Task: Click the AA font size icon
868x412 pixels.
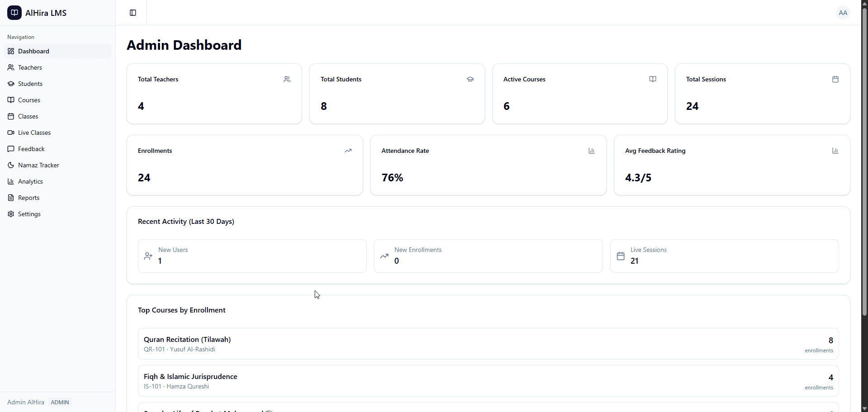Action: click(x=843, y=13)
